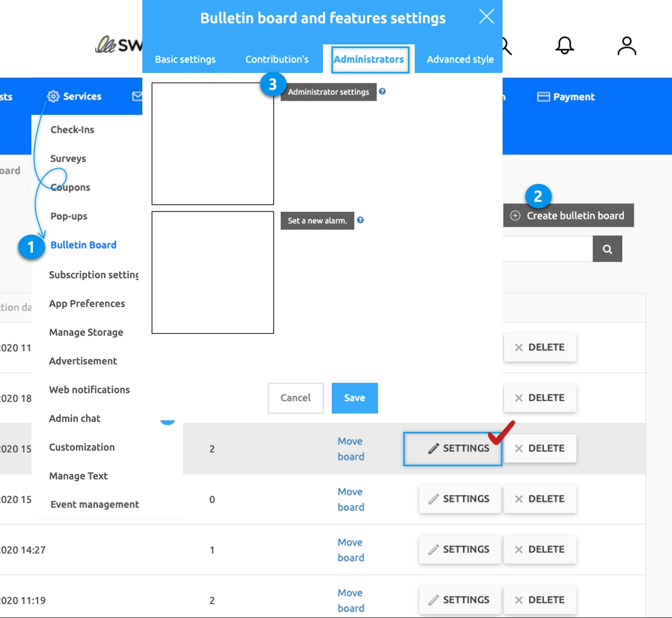Screen dimensions: 672x618
Task: Open Manage Storage menu entry
Action: click(86, 332)
